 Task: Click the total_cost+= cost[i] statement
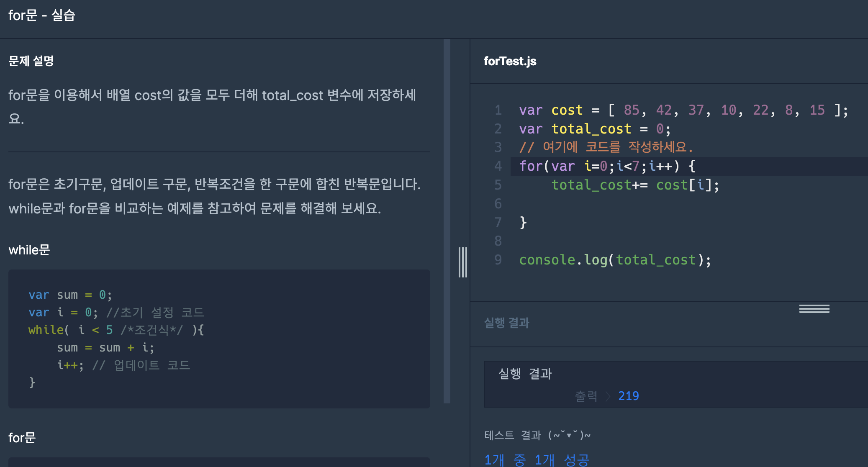click(x=634, y=185)
